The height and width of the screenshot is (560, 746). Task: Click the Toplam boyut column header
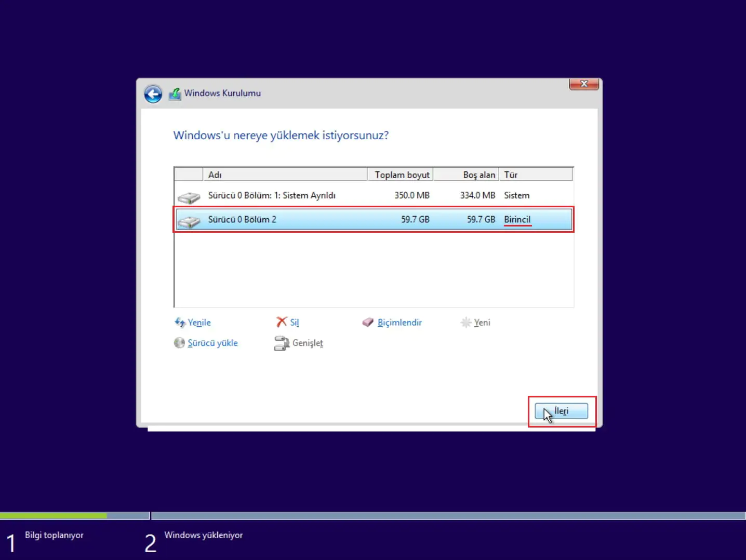tap(400, 175)
